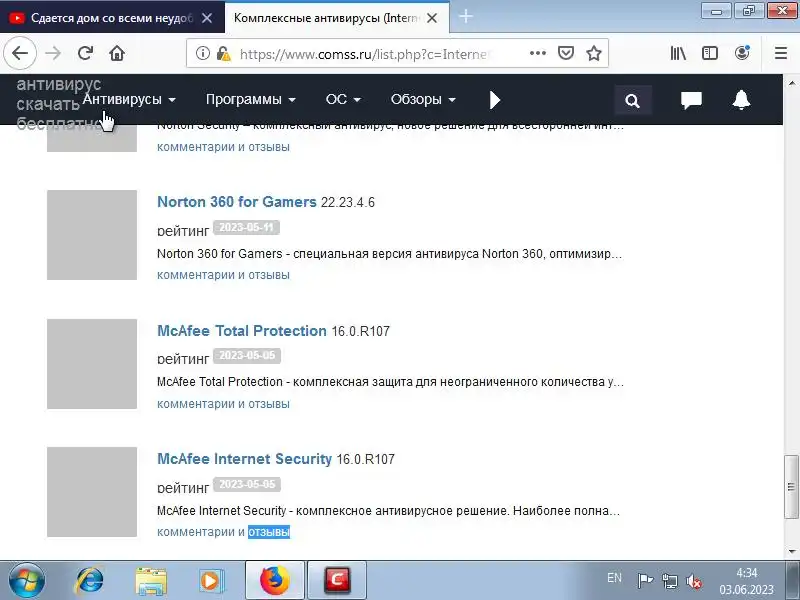Click McAfee Total Protection thumbnail
This screenshot has height=600, width=800.
[92, 364]
